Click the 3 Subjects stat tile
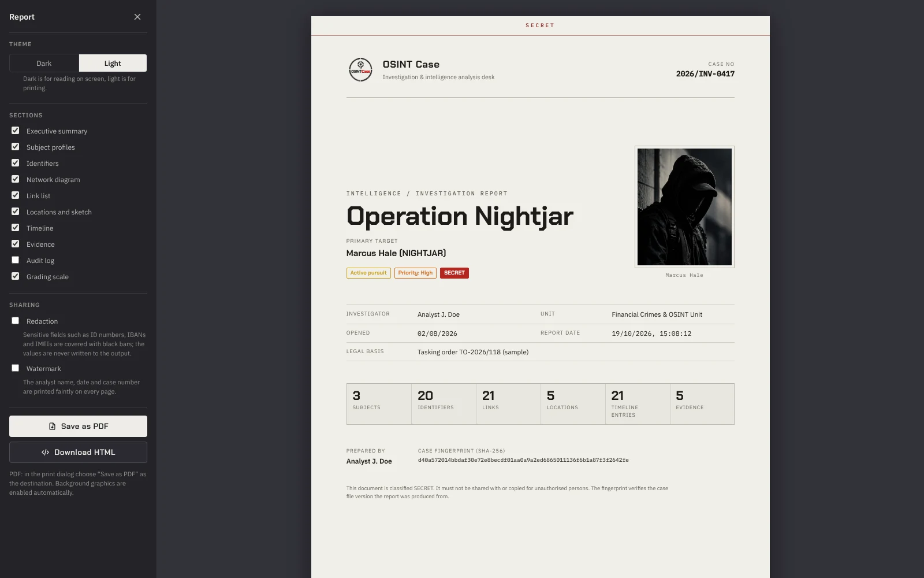This screenshot has height=578, width=924. click(x=379, y=404)
